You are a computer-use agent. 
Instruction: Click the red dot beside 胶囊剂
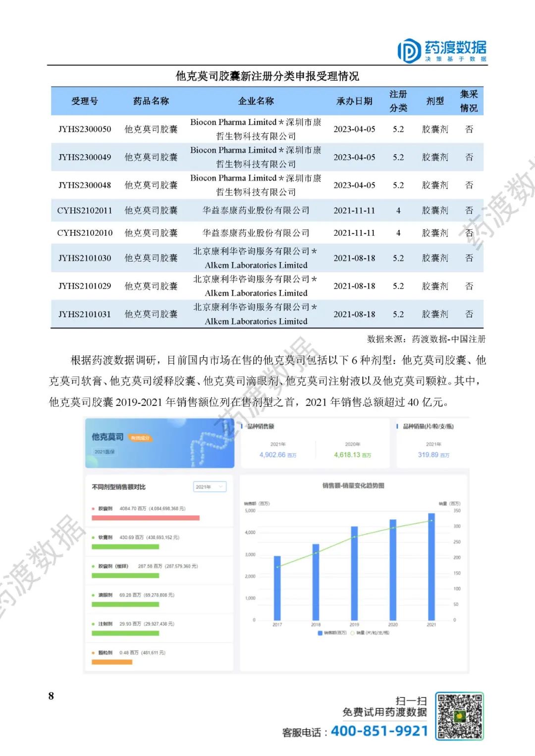[93, 508]
